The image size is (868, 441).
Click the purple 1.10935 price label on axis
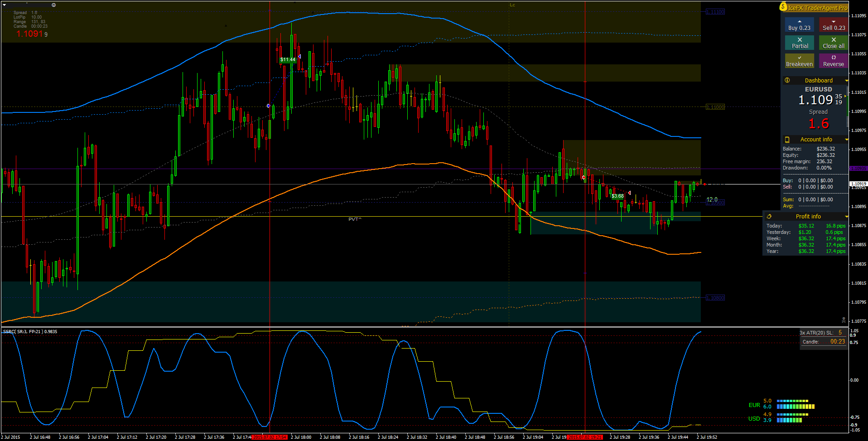point(858,169)
